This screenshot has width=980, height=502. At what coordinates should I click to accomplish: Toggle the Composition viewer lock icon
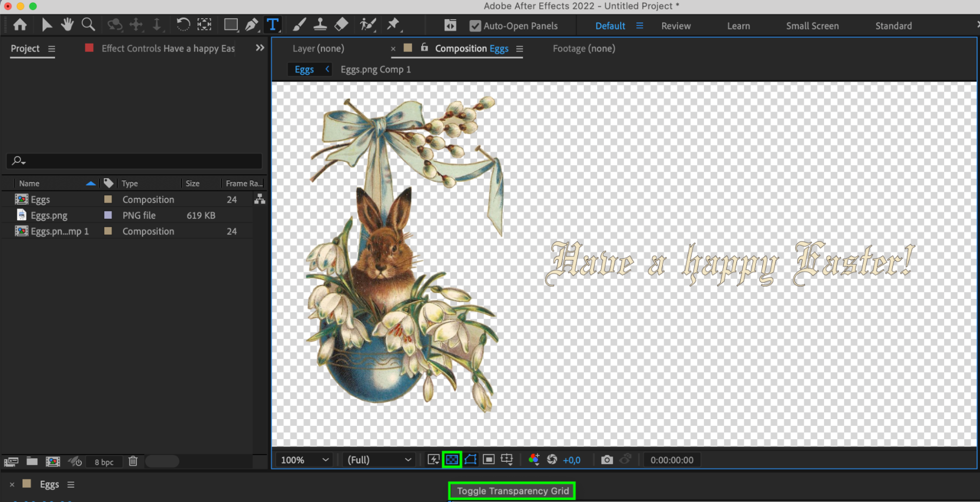[424, 48]
